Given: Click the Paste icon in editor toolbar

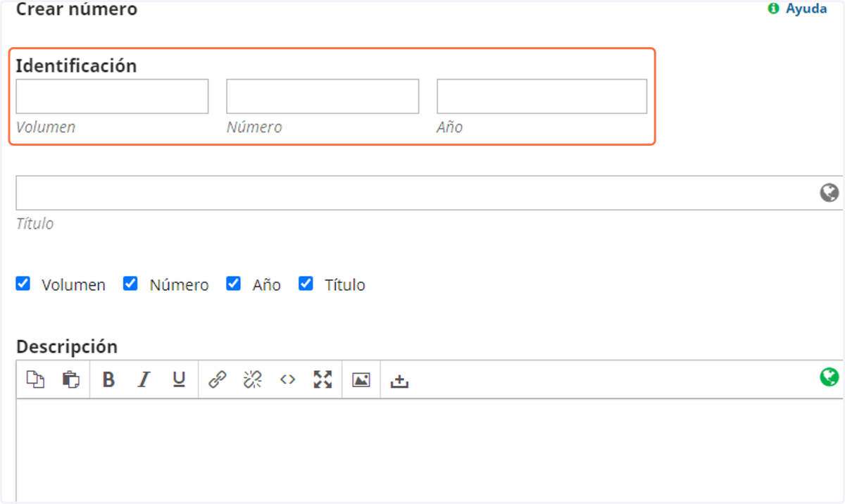Looking at the screenshot, I should pos(70,379).
